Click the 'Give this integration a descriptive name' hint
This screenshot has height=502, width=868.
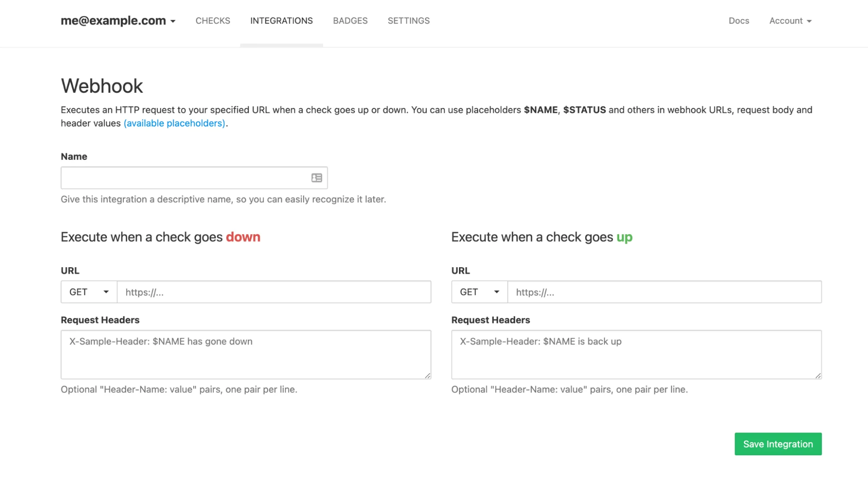(223, 199)
